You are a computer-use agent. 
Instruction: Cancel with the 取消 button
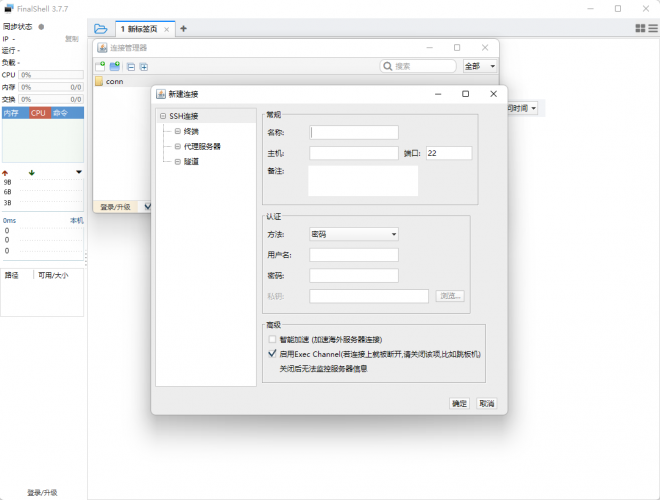coord(487,403)
